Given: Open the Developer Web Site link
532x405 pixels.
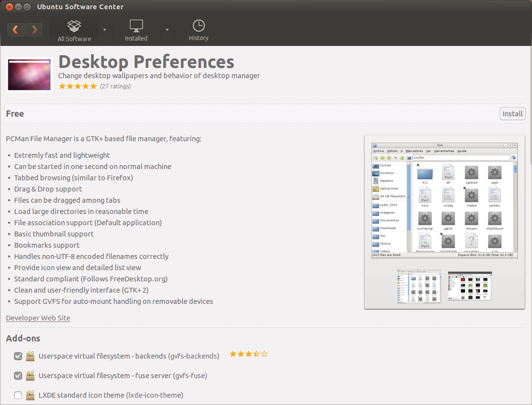Looking at the screenshot, I should click(x=38, y=318).
